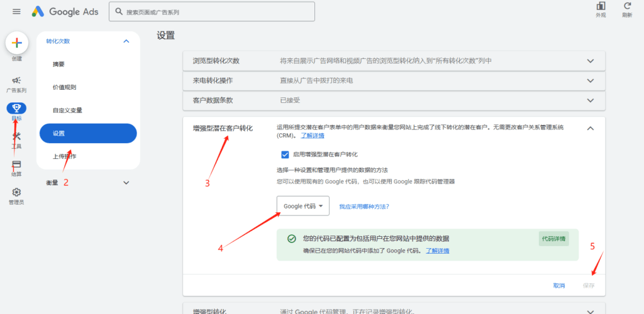Select 设置 in the sidebar
644x314 pixels.
pyautogui.click(x=88, y=133)
